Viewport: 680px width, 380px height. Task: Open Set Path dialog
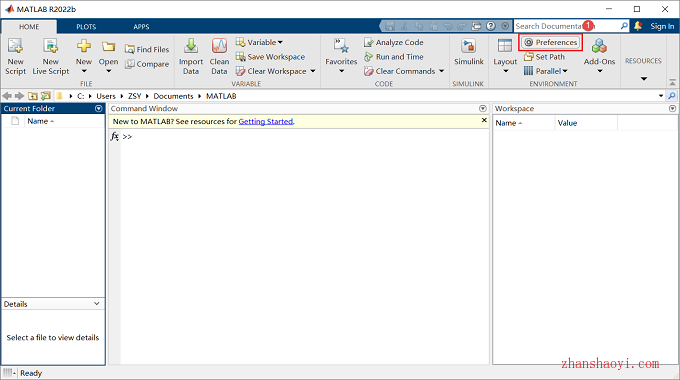[x=544, y=57]
